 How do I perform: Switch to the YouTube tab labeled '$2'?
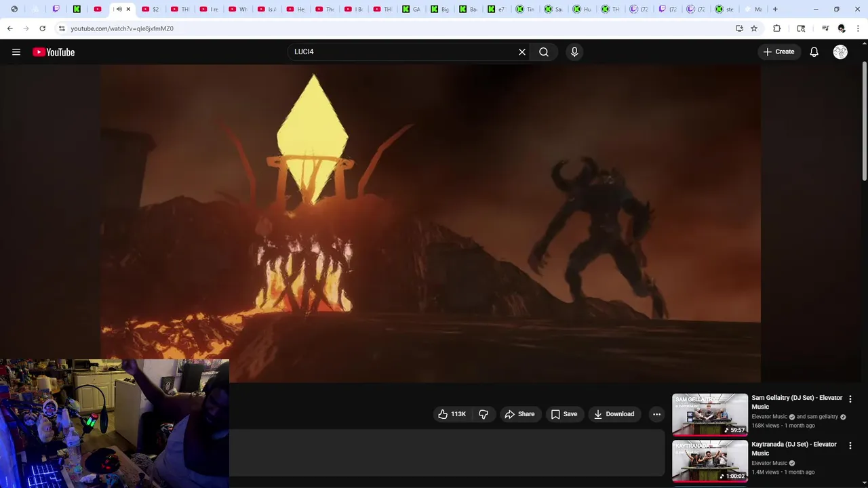click(x=151, y=9)
